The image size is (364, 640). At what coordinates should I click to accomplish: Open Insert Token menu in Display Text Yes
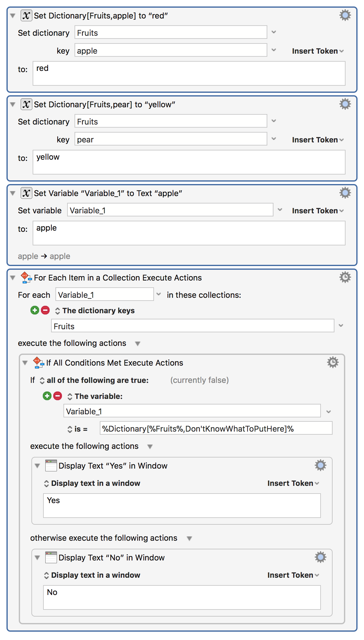(293, 483)
